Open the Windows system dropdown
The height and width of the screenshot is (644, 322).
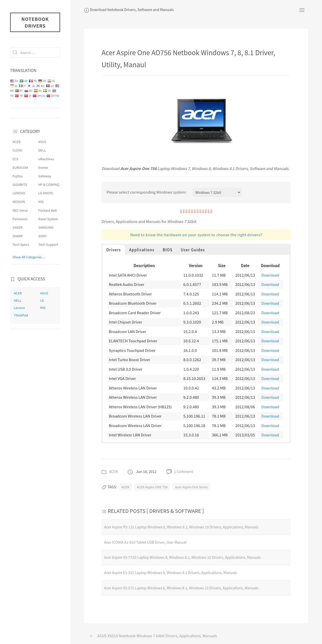pyautogui.click(x=217, y=192)
